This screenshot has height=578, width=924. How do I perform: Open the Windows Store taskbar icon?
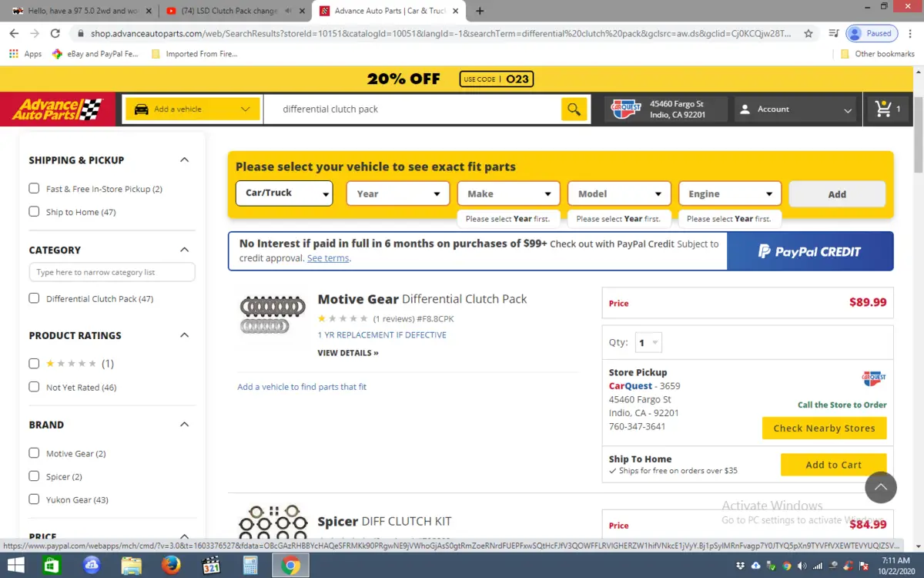click(51, 566)
